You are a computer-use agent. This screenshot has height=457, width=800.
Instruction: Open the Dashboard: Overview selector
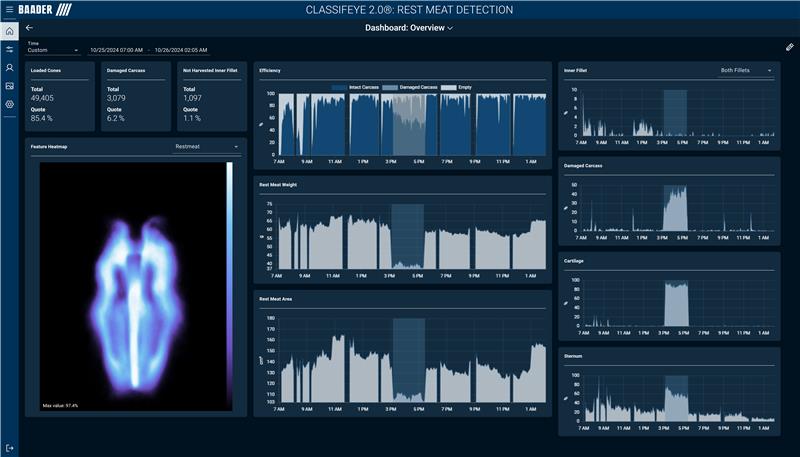click(408, 28)
